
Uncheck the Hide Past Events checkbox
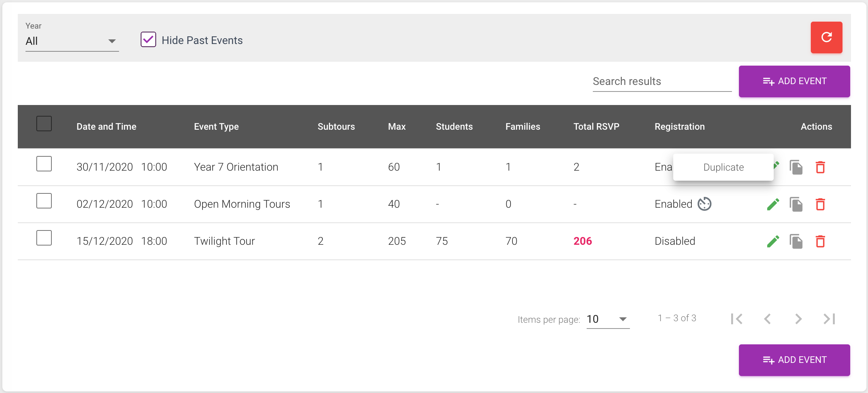coord(148,39)
